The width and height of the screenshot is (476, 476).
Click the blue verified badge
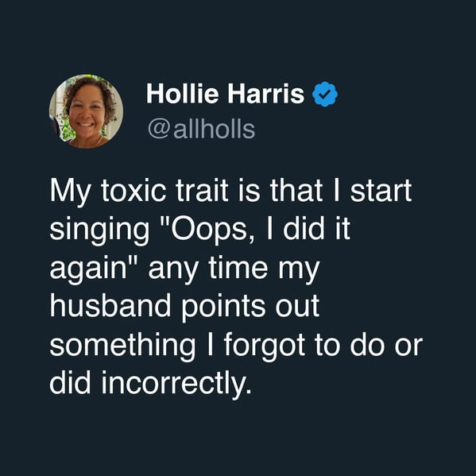coord(325,94)
